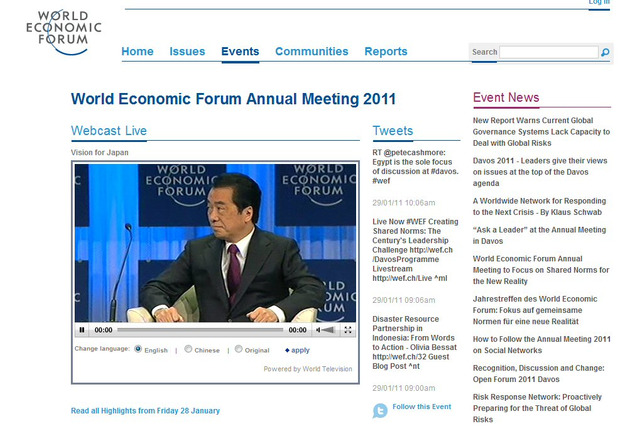Image resolution: width=640 pixels, height=426 pixels.
Task: Click the Disaster Resource Partnership tweet
Action: pos(414,342)
